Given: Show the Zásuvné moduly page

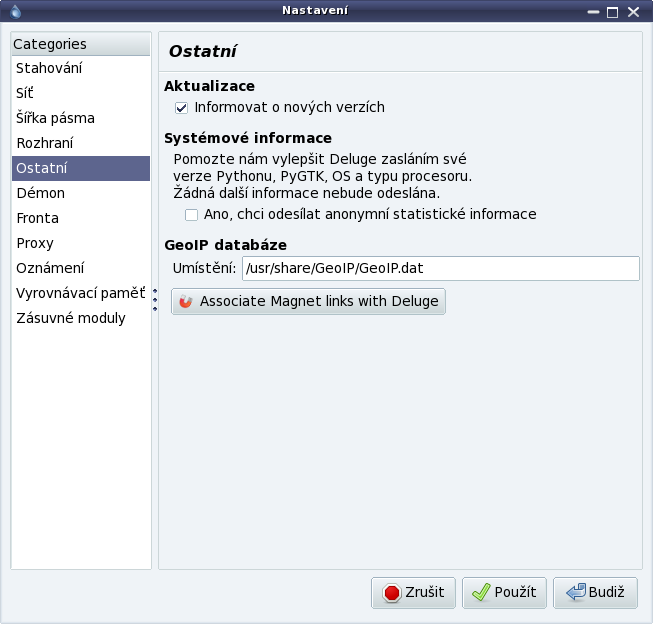Looking at the screenshot, I should 70,318.
